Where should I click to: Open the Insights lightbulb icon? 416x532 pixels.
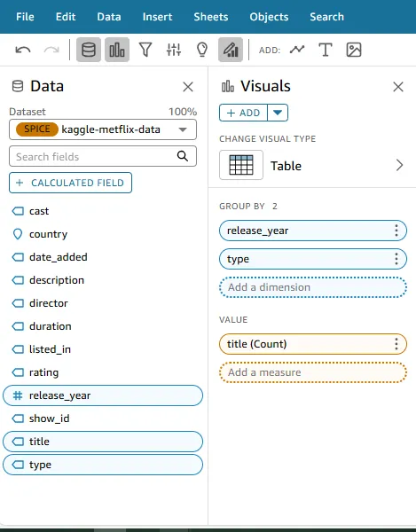pyautogui.click(x=202, y=50)
